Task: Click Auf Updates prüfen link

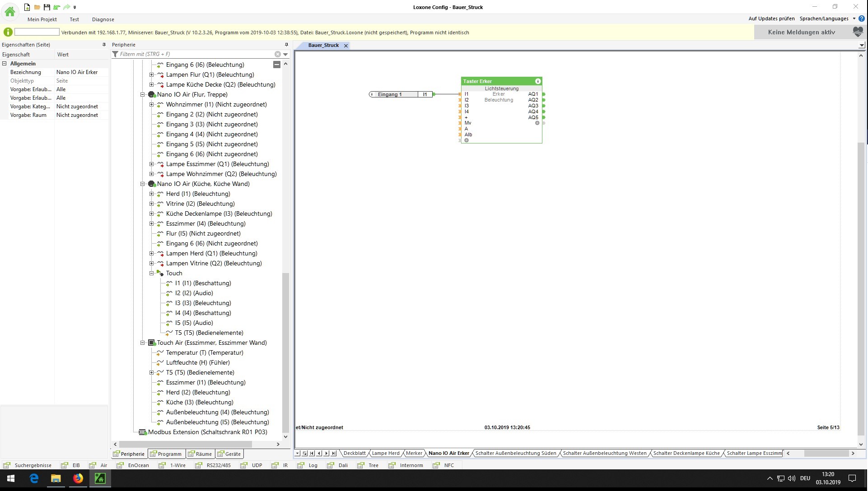Action: (771, 19)
